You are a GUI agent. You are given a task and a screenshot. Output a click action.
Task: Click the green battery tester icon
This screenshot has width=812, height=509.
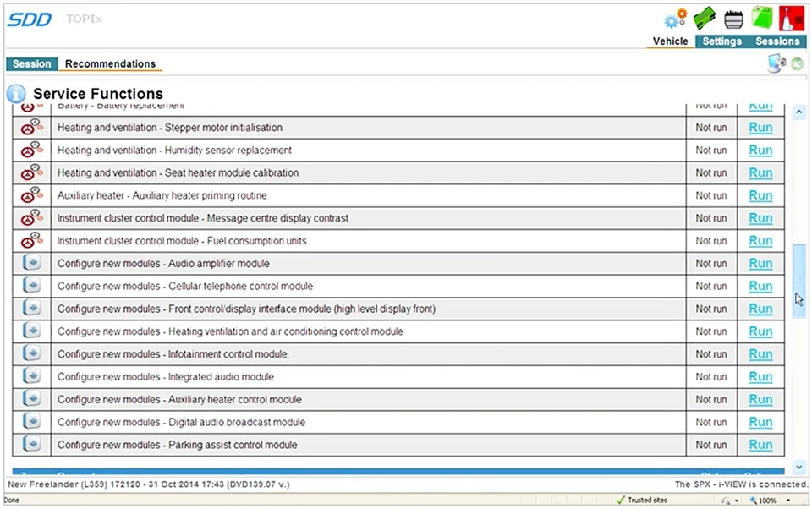point(705,18)
